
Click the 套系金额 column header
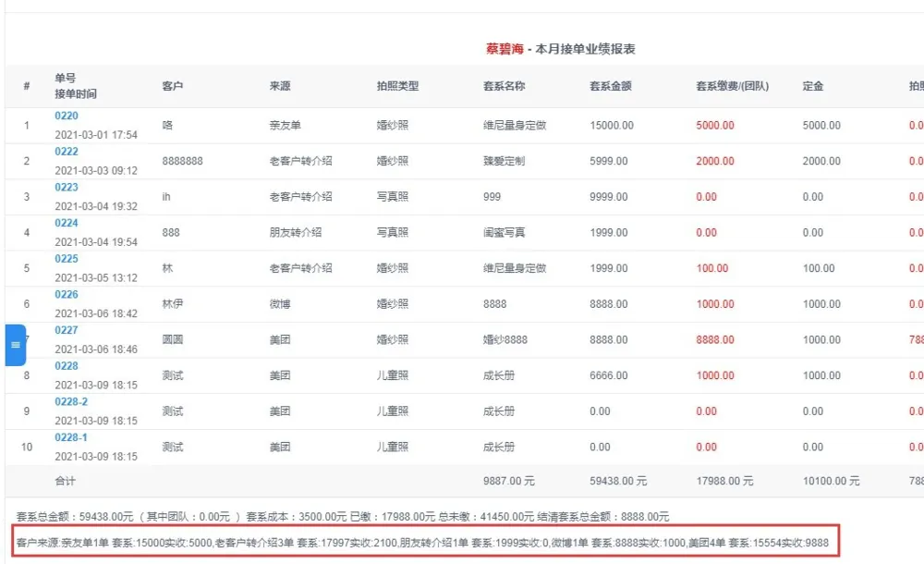(x=610, y=86)
